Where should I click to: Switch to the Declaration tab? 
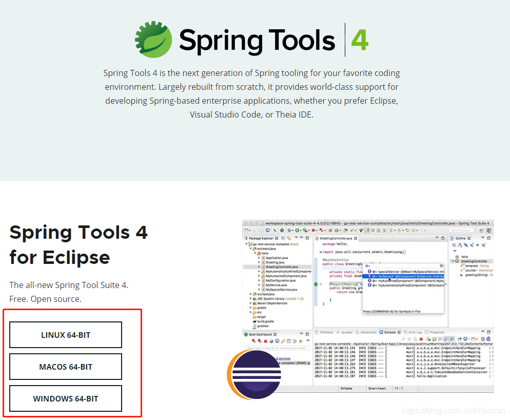tap(366, 332)
